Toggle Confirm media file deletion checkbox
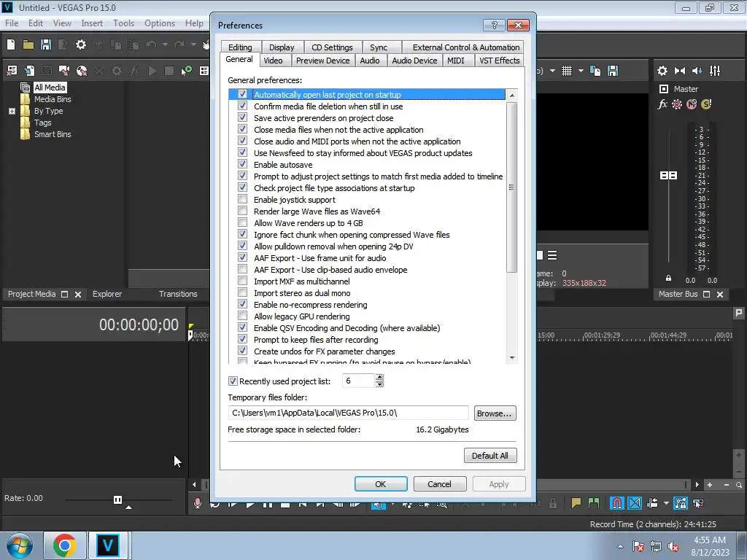747x560 pixels. click(242, 106)
